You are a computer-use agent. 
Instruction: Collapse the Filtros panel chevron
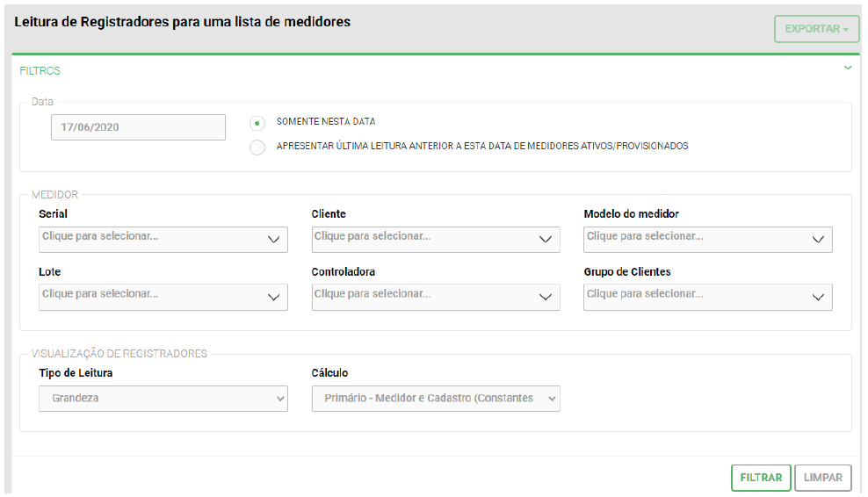847,68
